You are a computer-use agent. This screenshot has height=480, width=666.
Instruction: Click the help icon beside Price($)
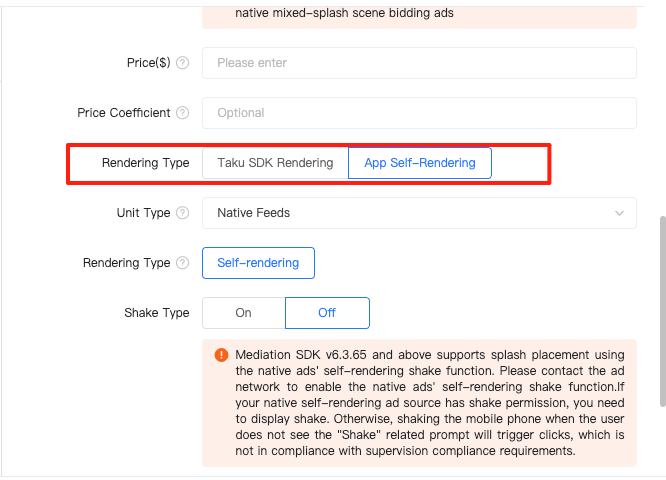pyautogui.click(x=183, y=63)
